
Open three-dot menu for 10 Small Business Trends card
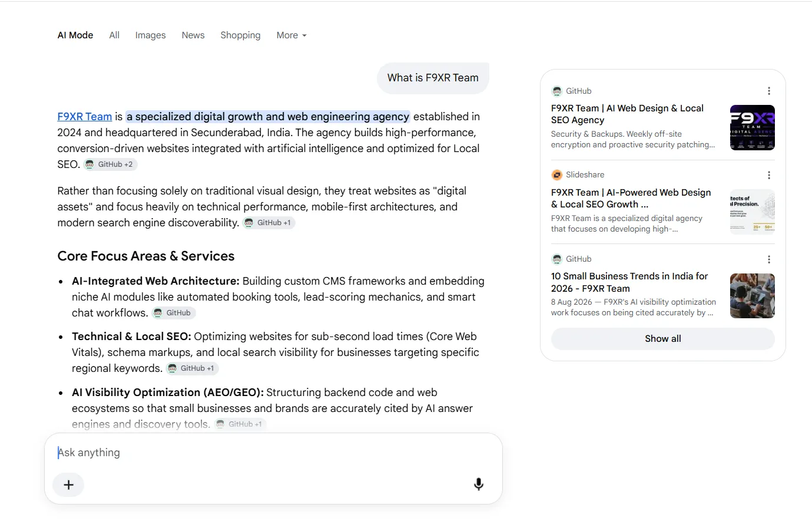coord(768,259)
